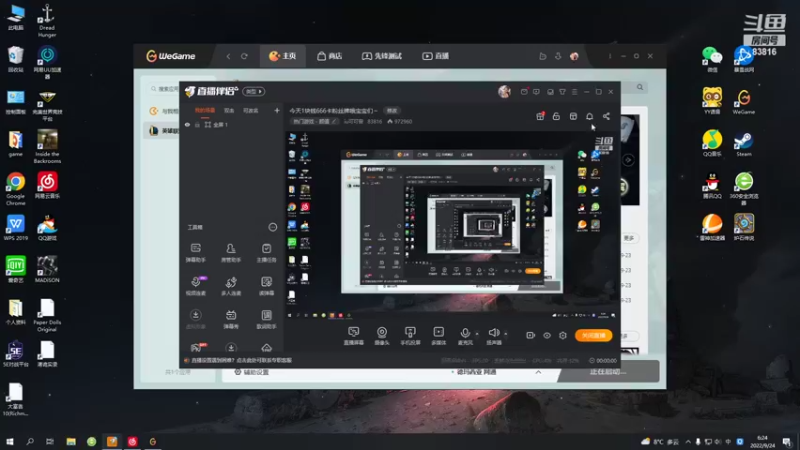Start 视频连麦 from the toolbox
The image size is (800, 450).
(195, 286)
